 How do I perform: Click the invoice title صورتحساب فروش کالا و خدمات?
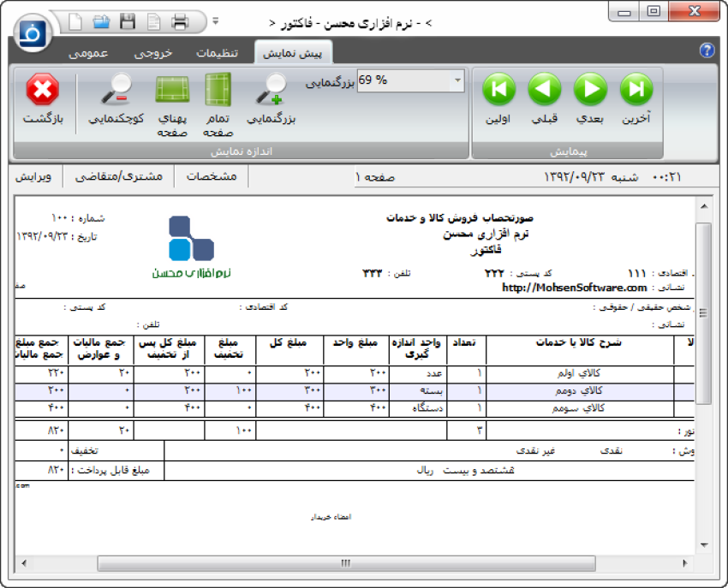click(x=460, y=217)
